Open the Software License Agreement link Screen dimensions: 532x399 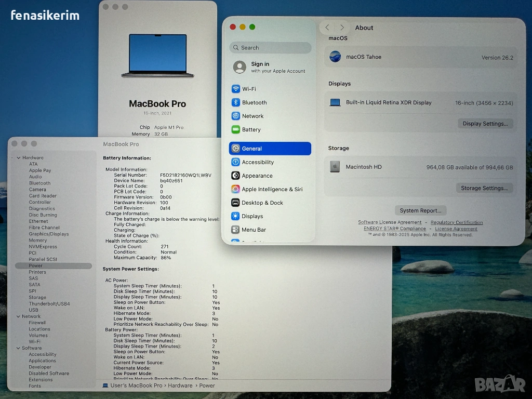pos(390,222)
